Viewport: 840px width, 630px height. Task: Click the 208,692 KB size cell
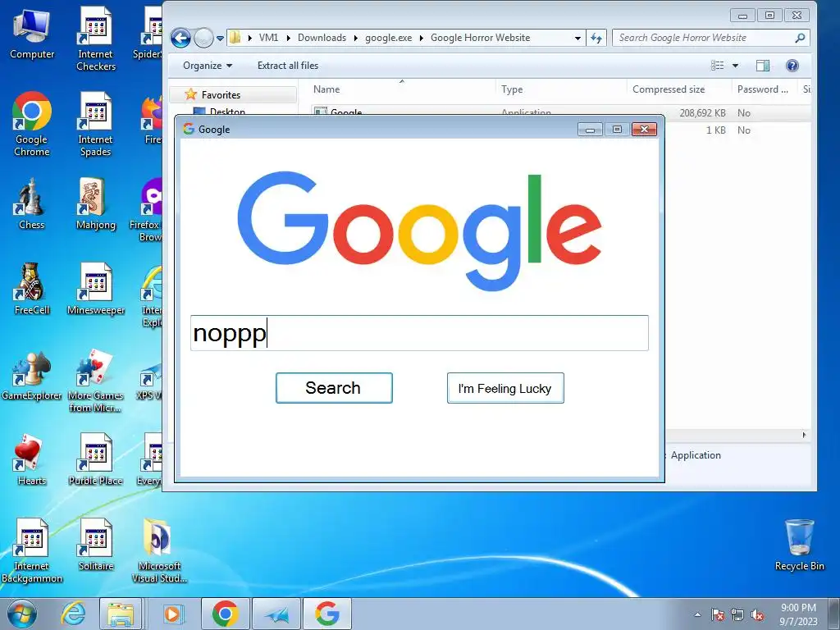pos(702,113)
